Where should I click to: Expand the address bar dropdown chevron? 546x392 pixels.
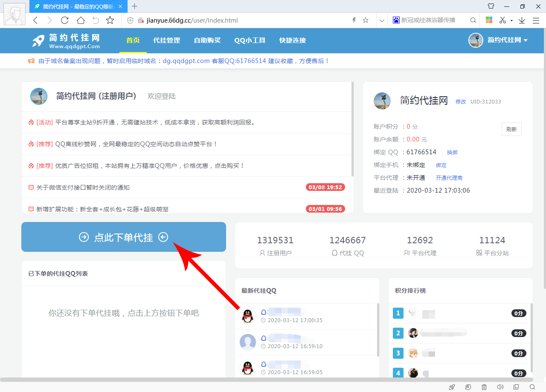382,20
